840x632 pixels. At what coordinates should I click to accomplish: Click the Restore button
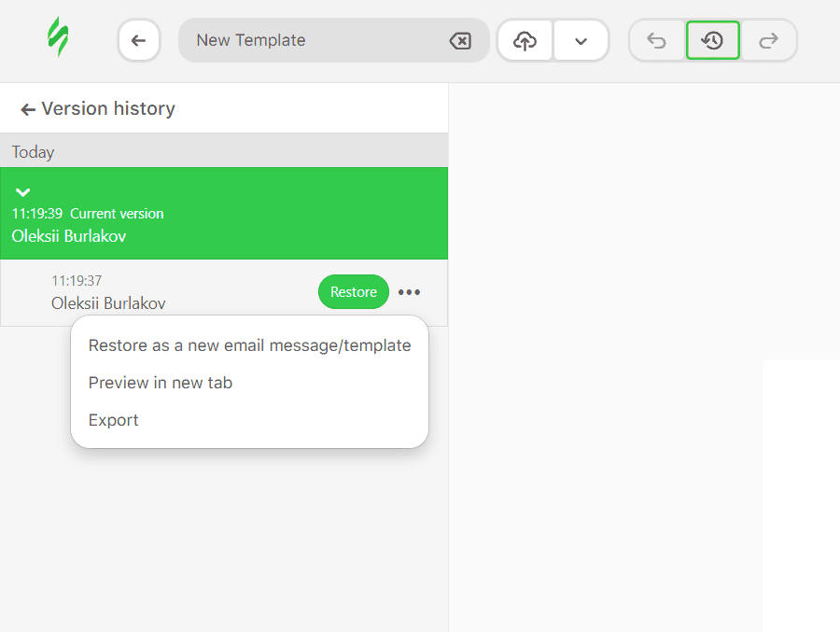(x=353, y=291)
